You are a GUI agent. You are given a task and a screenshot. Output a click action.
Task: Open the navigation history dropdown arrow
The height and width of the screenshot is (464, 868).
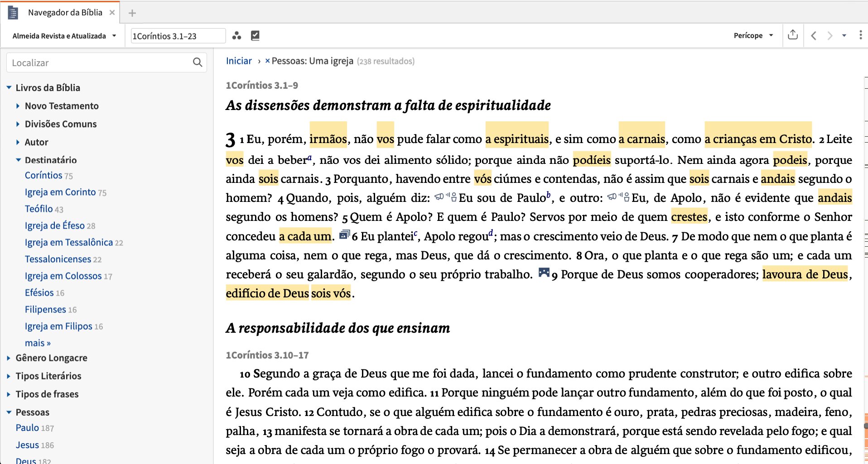pyautogui.click(x=844, y=35)
